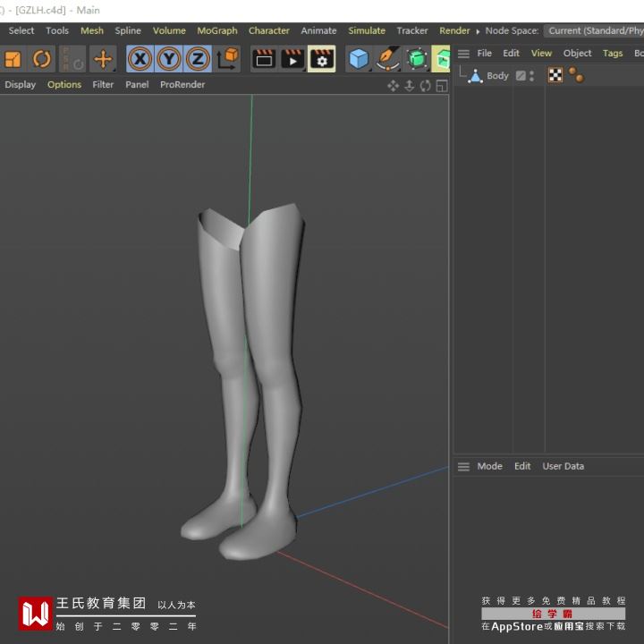This screenshot has height=644, width=644.
Task: Open the Simulate menu
Action: [x=367, y=30]
